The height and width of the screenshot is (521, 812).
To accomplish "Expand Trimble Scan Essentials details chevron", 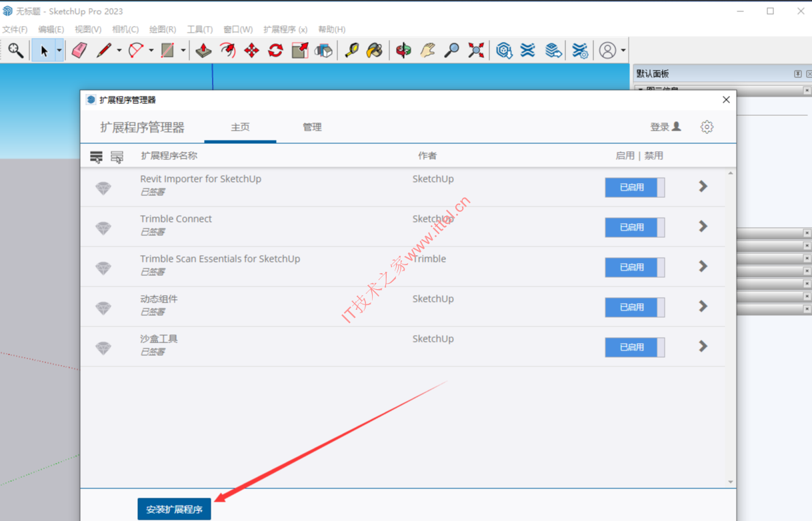I will [703, 266].
